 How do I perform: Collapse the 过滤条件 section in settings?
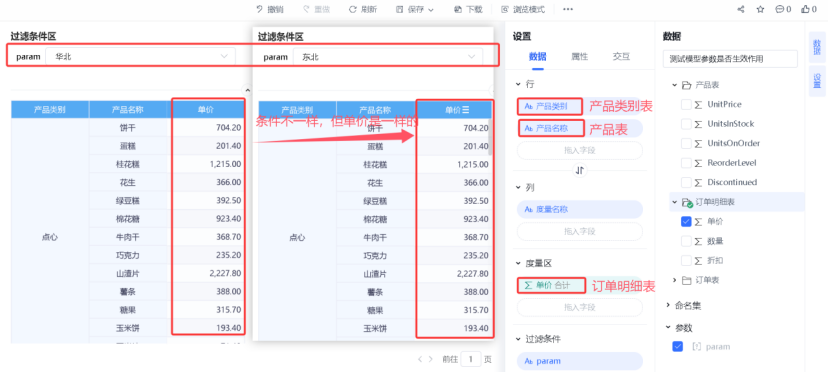[518, 339]
